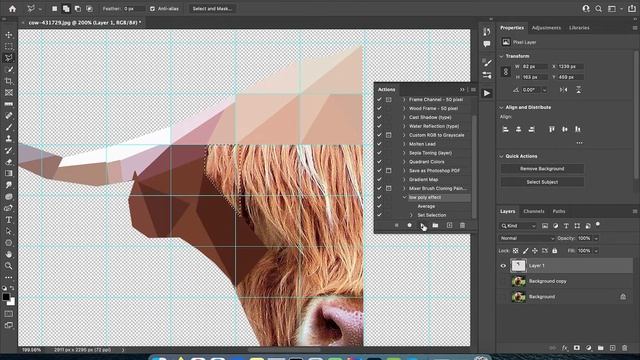Click Play selection in Actions panel footer

click(x=422, y=225)
